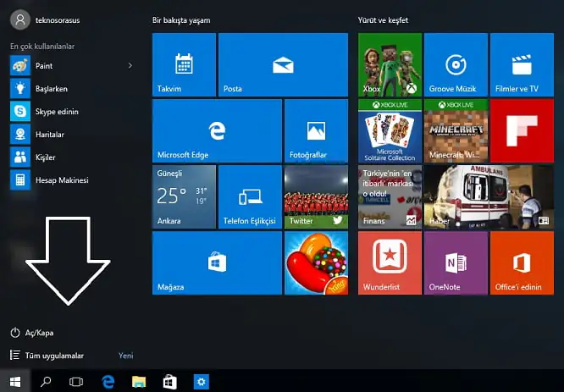Launch the Xbox tile
This screenshot has width=564, height=392.
coord(389,65)
